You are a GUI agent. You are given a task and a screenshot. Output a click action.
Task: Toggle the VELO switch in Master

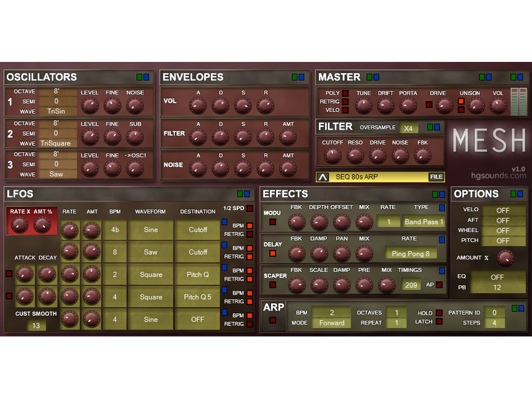[x=345, y=110]
